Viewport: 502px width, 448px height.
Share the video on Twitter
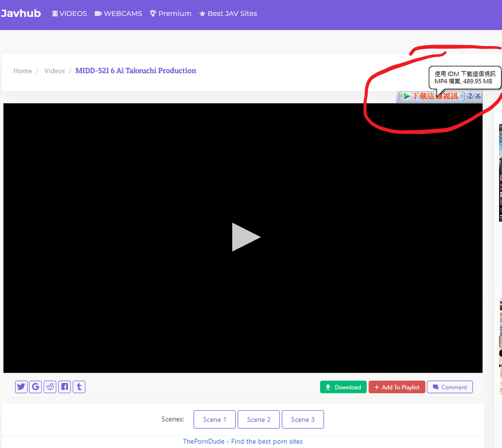coord(21,387)
